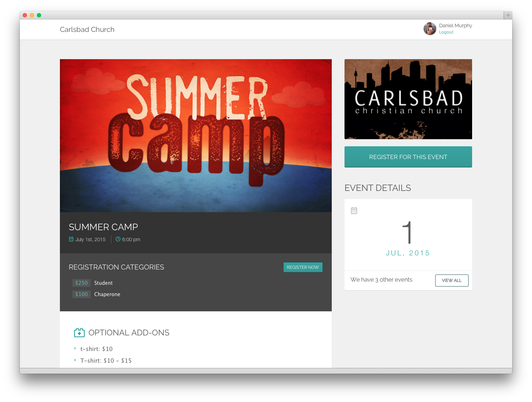This screenshot has height=402, width=532.
Task: Click the calendar icon beside July 1st, 2015
Action: coord(71,239)
